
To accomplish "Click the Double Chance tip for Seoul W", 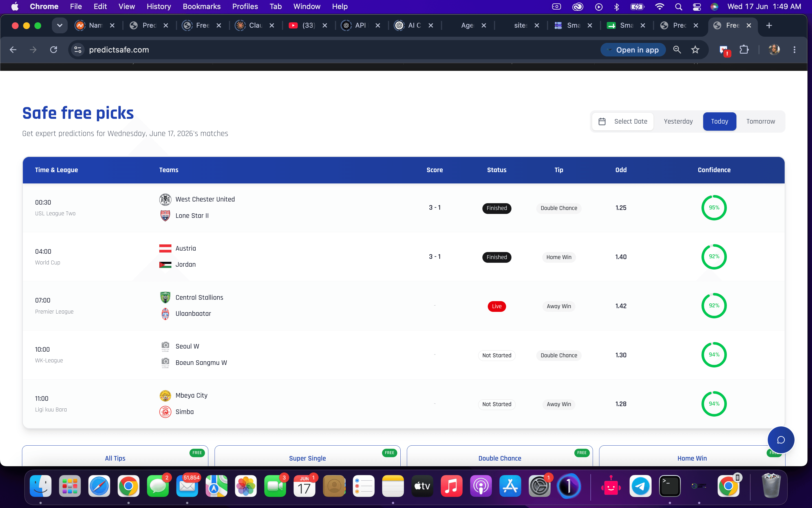I will click(x=559, y=355).
